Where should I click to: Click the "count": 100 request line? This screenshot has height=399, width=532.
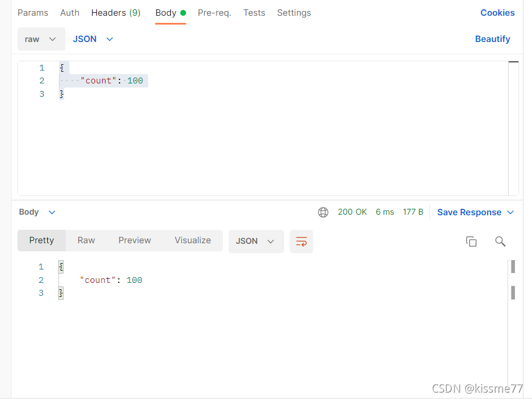(x=111, y=80)
